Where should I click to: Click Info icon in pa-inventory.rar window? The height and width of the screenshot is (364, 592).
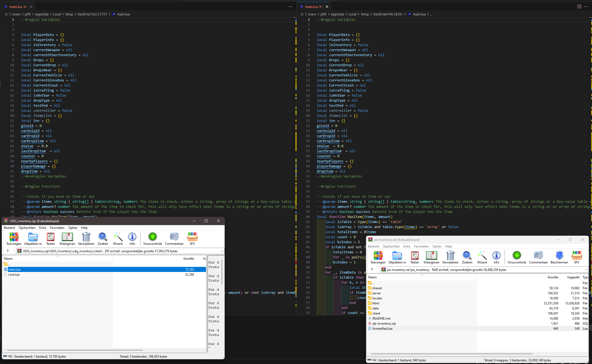(x=496, y=255)
